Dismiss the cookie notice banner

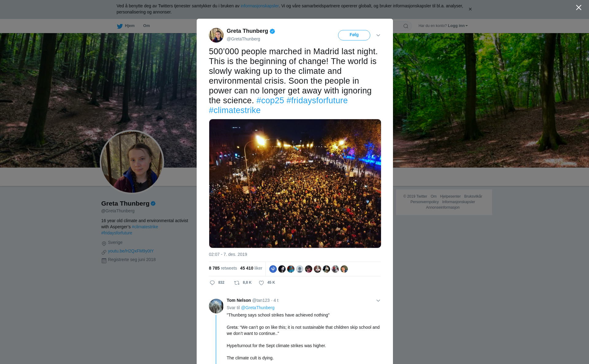click(x=470, y=9)
